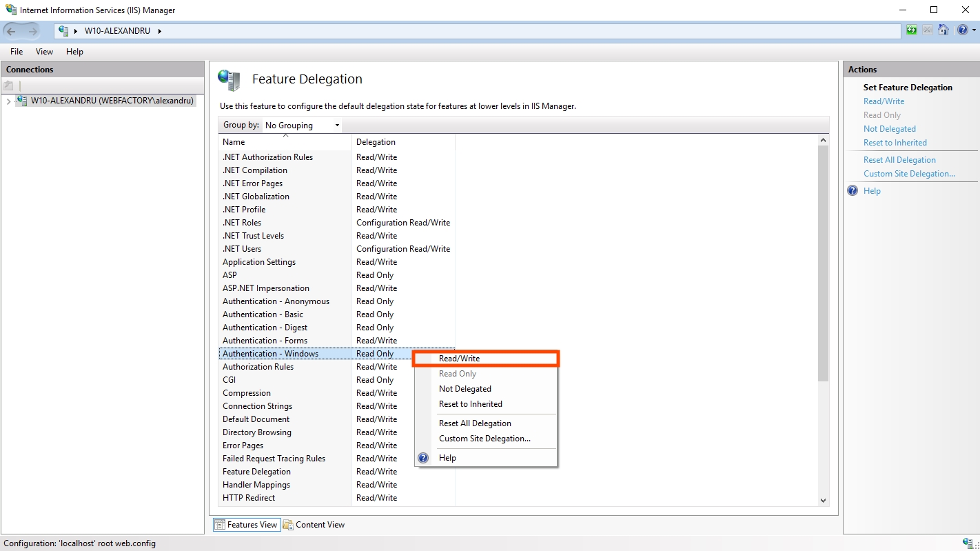Select Not Delegated from the context menu
980x551 pixels.
point(465,389)
